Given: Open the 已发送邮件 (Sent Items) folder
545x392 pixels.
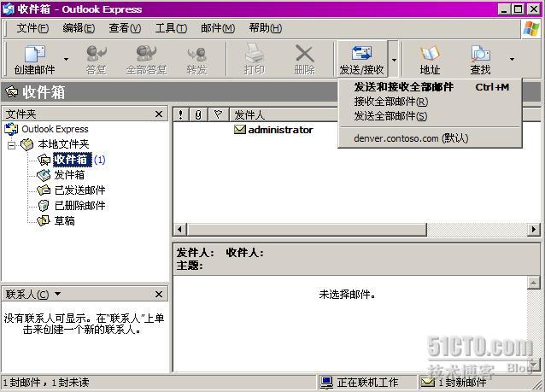Looking at the screenshot, I should click(79, 190).
